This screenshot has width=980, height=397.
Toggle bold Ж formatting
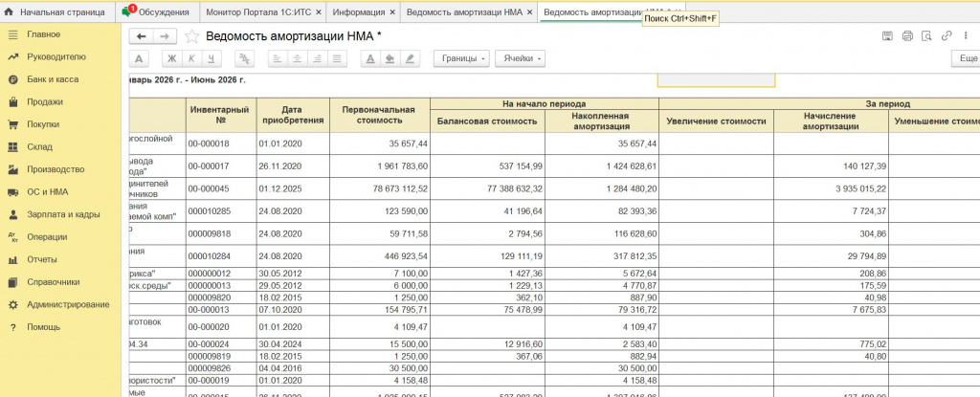click(x=172, y=58)
